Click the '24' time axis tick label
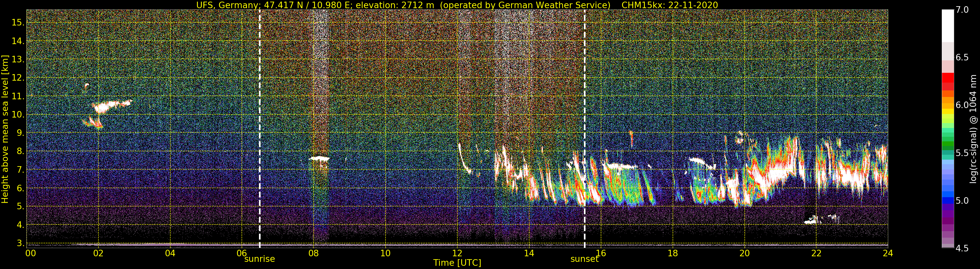980x269 pixels. pos(888,253)
